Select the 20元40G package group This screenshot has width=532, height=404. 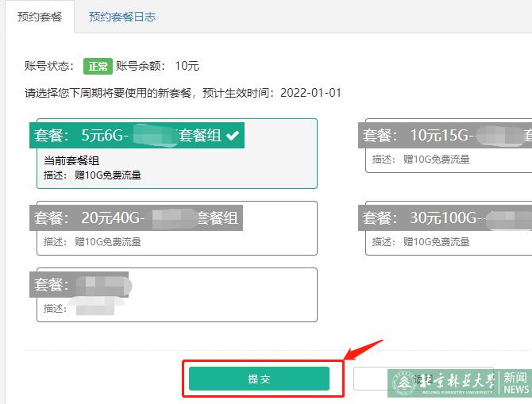pyautogui.click(x=137, y=217)
